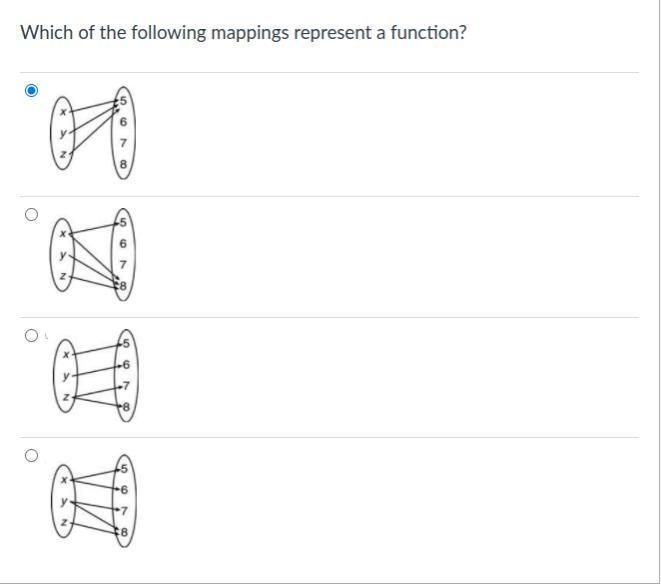Click the question text about mappings

[x=243, y=33]
